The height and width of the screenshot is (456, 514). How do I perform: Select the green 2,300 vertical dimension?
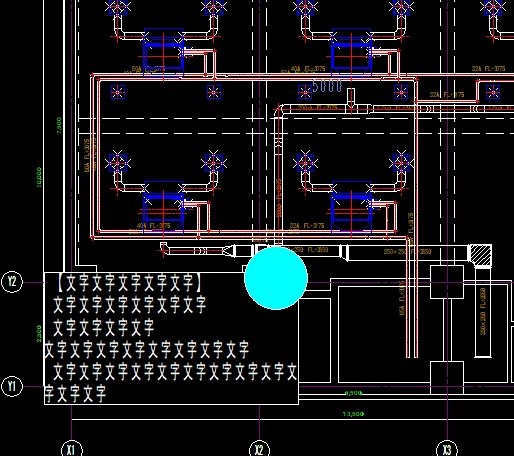(x=39, y=334)
